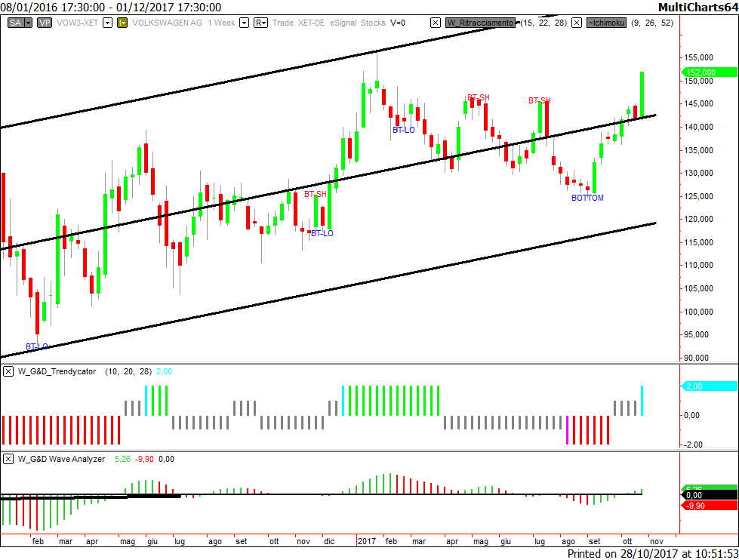Click the VOLKSWAGEN AG instrument name
The image size is (739, 560).
point(168,23)
